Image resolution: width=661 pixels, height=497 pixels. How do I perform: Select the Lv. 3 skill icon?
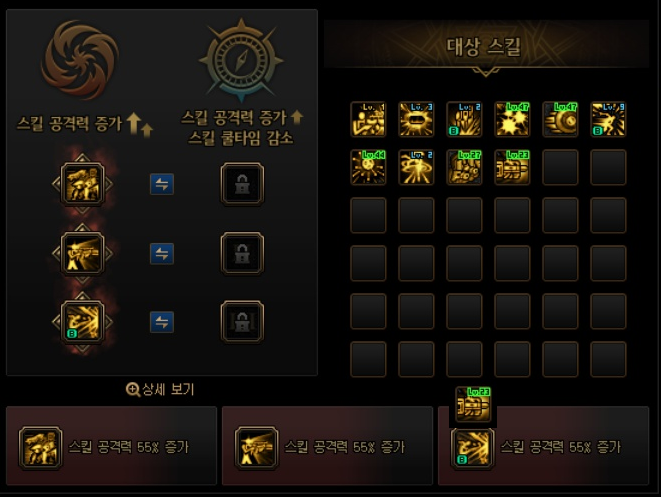point(416,119)
